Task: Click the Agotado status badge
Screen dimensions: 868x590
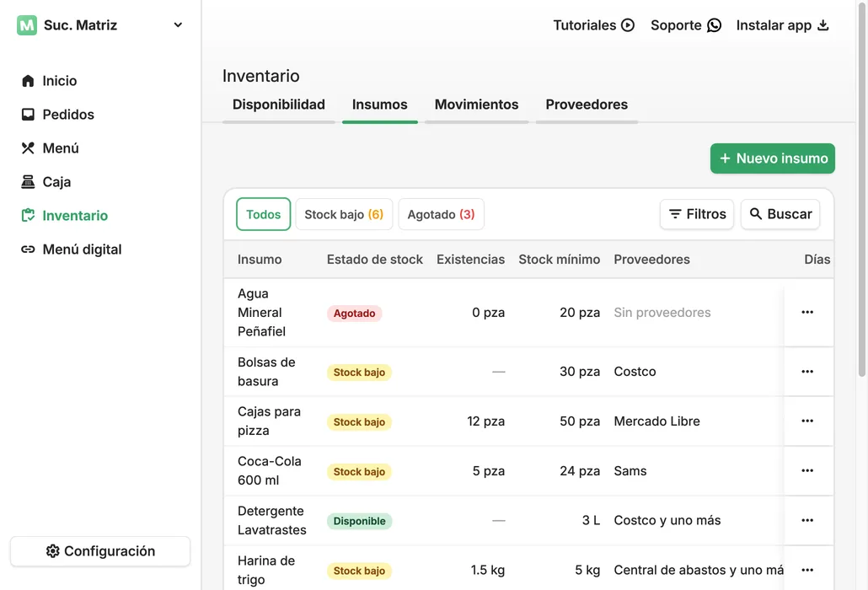Action: 354,314
